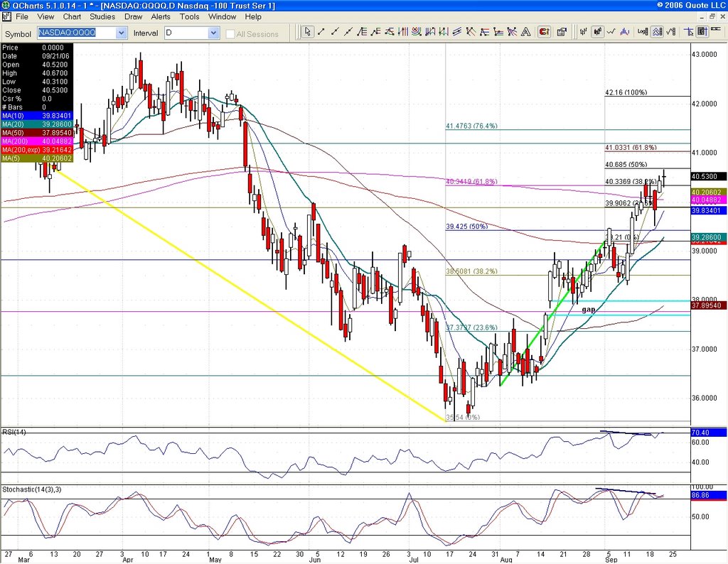This screenshot has height=564, width=728.
Task: Click the 39.425 (50%) Fibonacci label
Action: click(466, 227)
